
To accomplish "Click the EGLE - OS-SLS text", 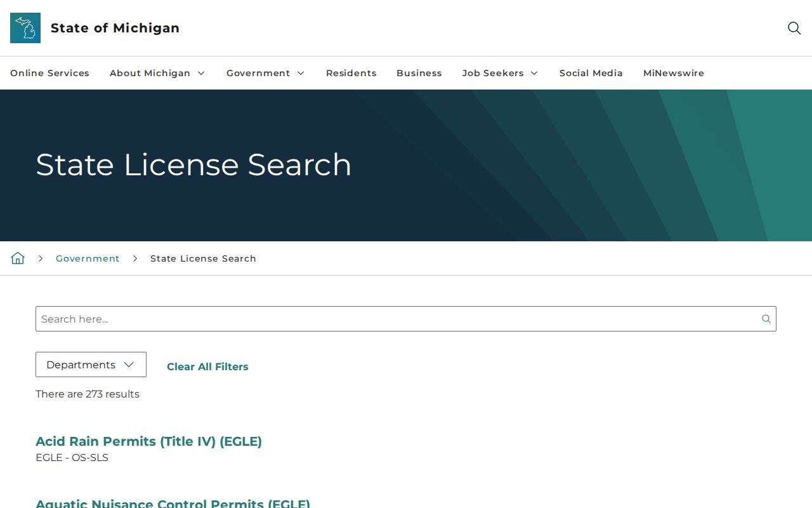I will tap(72, 458).
